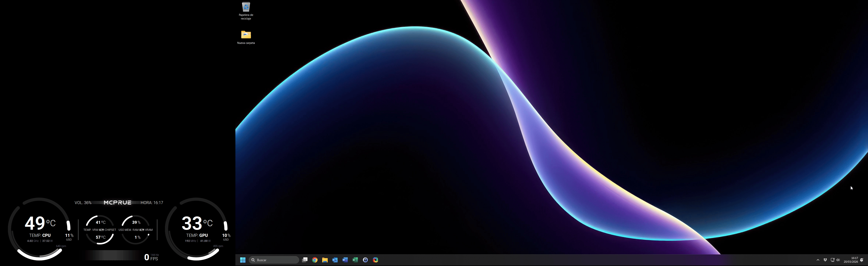
Task: Launch Microsoft Excel from the taskbar
Action: tap(355, 260)
